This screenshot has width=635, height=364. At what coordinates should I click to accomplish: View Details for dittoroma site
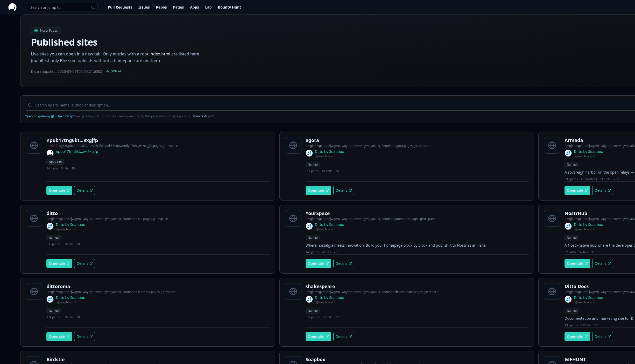point(84,337)
